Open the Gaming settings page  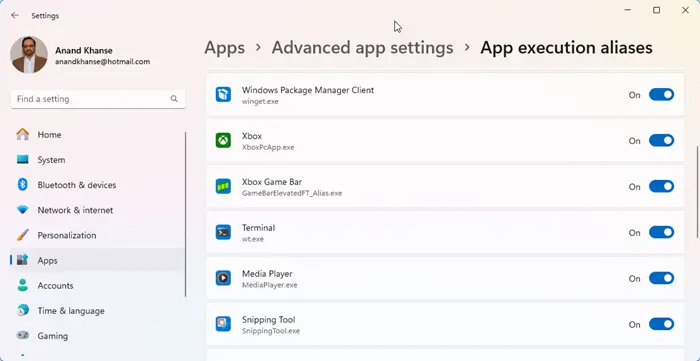point(97,336)
